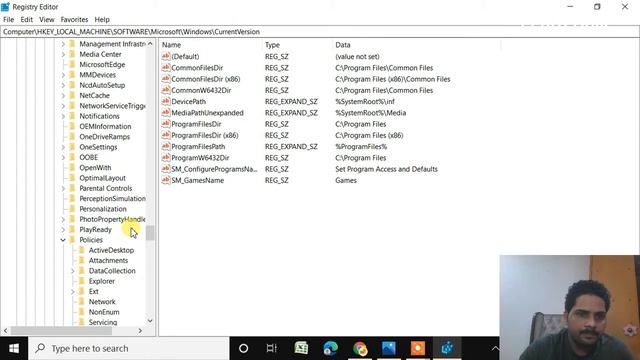Select the ProgramFilesDir (x86) value
This screenshot has width=640, height=360.
coord(205,135)
